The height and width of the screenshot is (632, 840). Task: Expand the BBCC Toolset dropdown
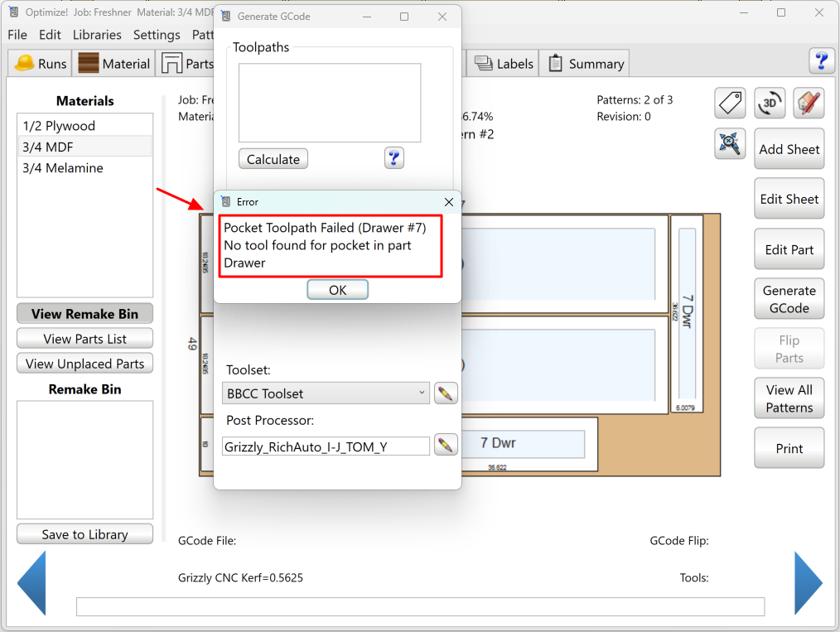(421, 393)
